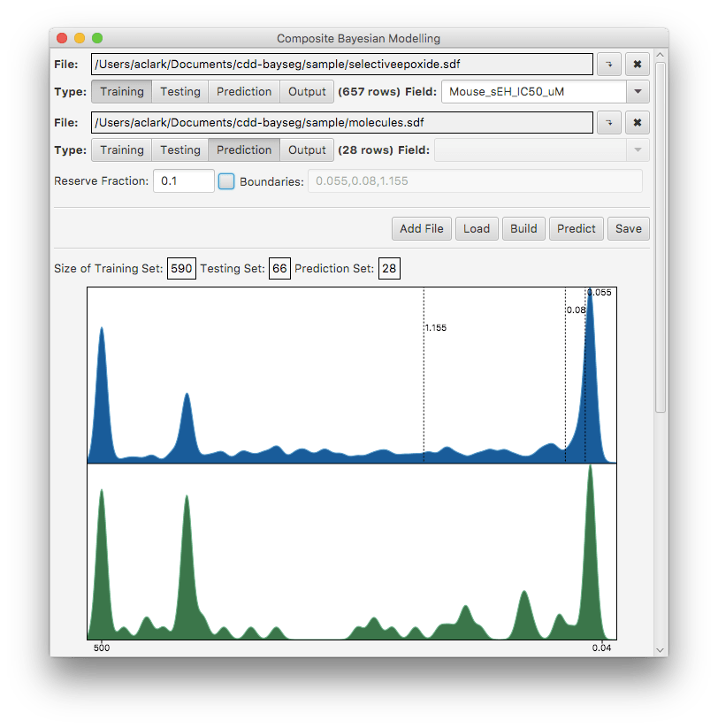Open the Mouse_sEH_IC50_uM field dropdown
The height and width of the screenshot is (728, 718).
pos(638,92)
